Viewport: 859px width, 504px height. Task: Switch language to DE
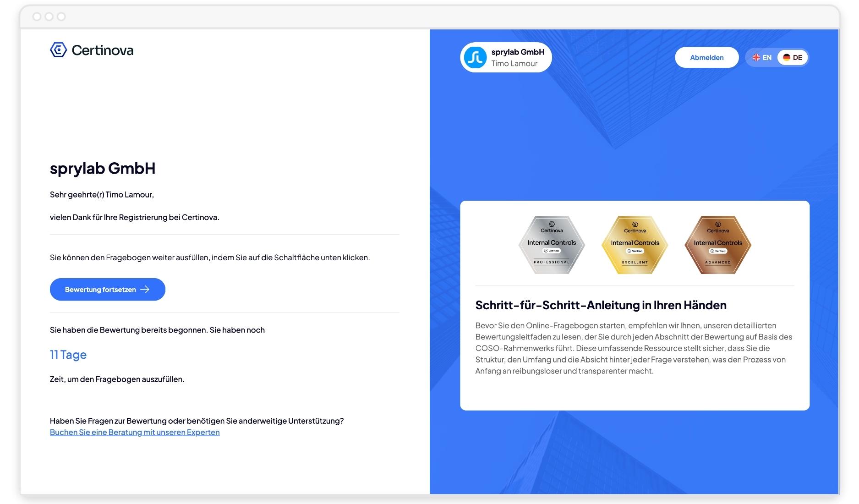[793, 58]
